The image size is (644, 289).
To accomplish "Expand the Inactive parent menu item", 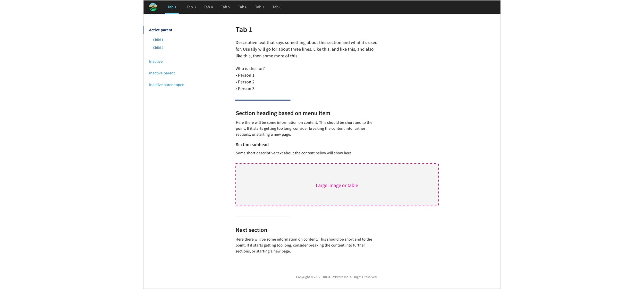I will (162, 73).
